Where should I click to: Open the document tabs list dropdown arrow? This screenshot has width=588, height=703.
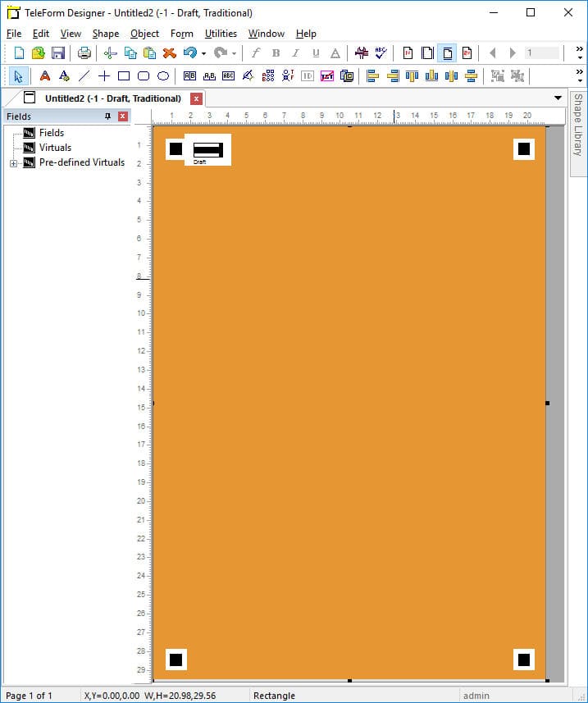[558, 98]
